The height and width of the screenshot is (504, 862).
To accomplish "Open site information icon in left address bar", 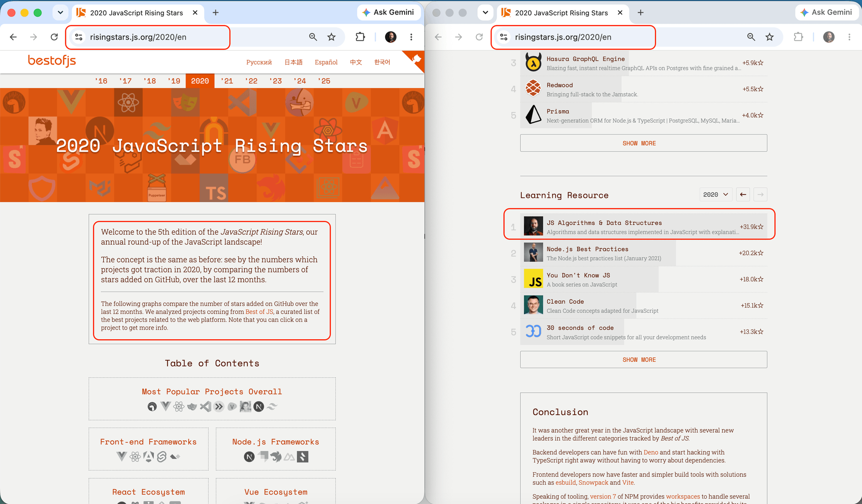I will point(79,37).
